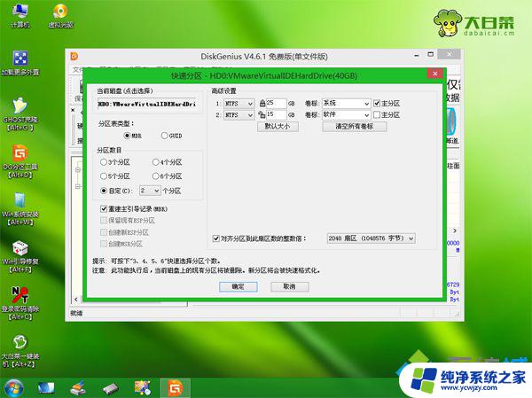Viewport: 532px width, 398px height.
Task: Open partition 2 NTFS filesystem dropdown
Action: click(x=239, y=115)
